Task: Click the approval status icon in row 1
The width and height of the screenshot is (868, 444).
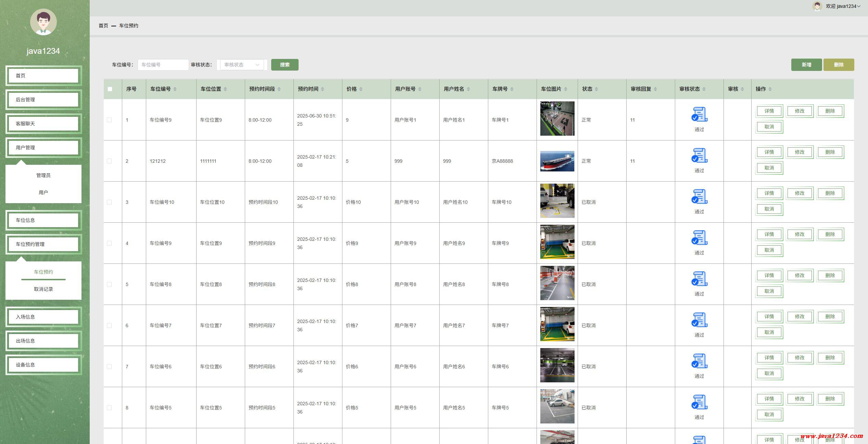Action: pos(699,114)
